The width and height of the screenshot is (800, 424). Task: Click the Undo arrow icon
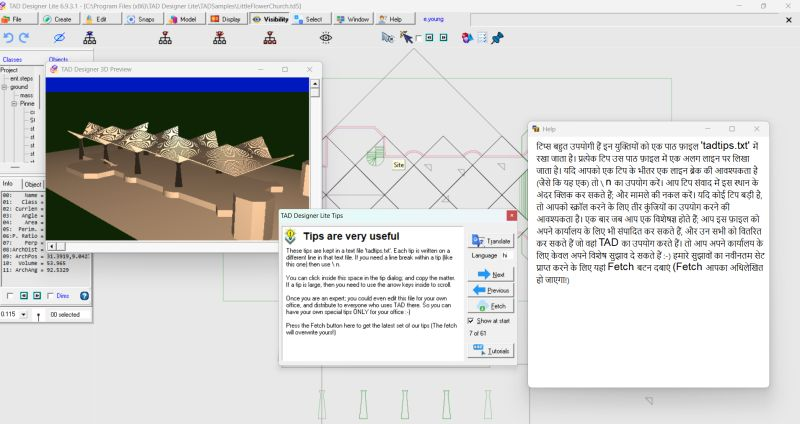pyautogui.click(x=8, y=38)
